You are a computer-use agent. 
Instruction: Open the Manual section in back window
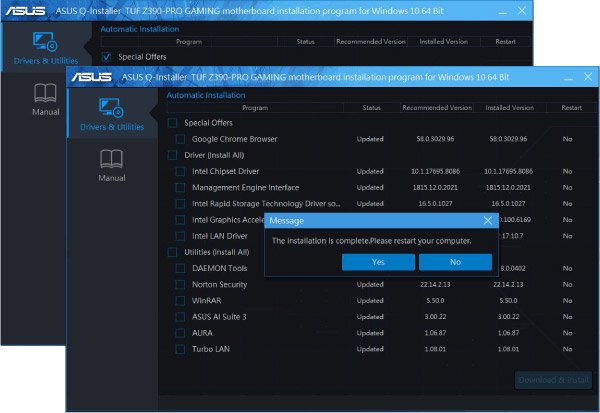point(46,99)
